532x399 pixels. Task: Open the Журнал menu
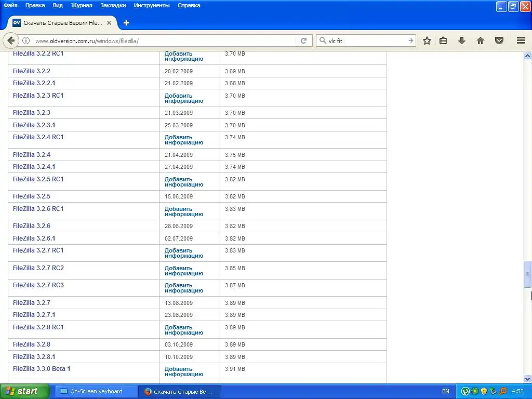pos(82,5)
